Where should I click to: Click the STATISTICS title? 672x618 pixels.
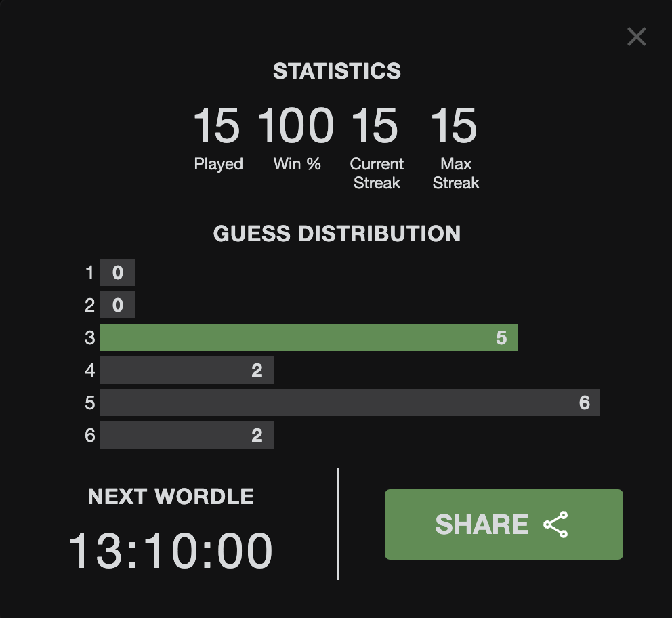[x=337, y=71]
